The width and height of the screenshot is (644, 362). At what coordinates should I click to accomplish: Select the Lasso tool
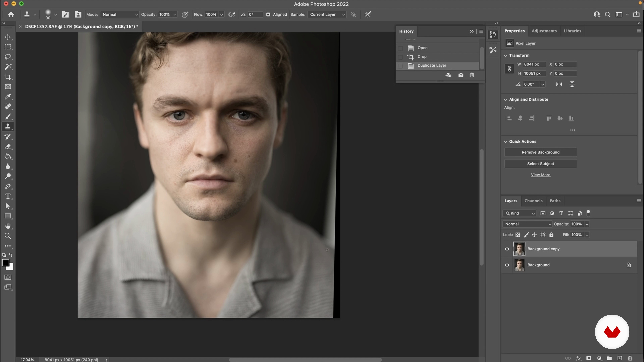tap(8, 57)
